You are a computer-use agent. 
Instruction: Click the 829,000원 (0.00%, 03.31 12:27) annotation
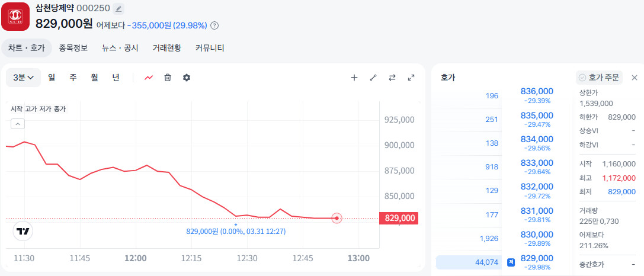coord(236,232)
